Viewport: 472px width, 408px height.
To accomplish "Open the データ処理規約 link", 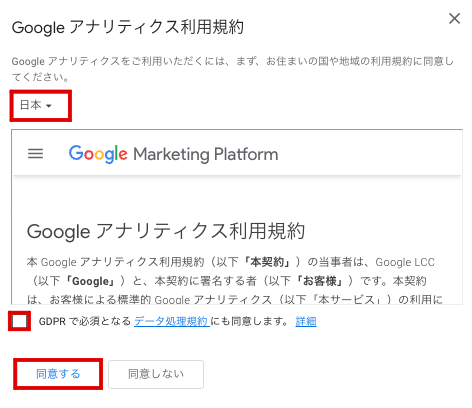I will [171, 321].
